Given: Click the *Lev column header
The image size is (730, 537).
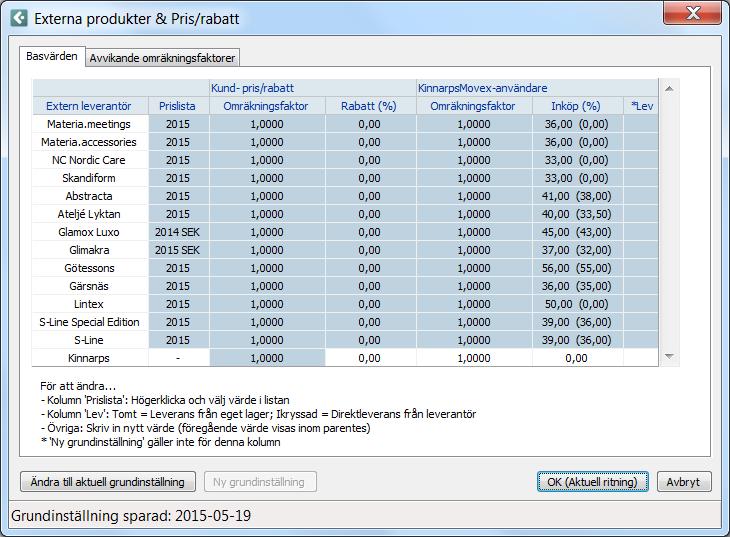Looking at the screenshot, I should 641,106.
